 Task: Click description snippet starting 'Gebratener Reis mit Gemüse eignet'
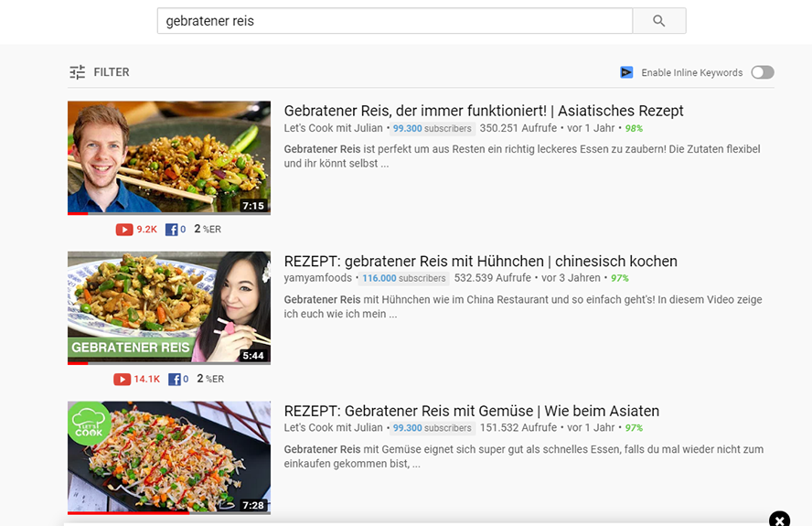click(524, 456)
